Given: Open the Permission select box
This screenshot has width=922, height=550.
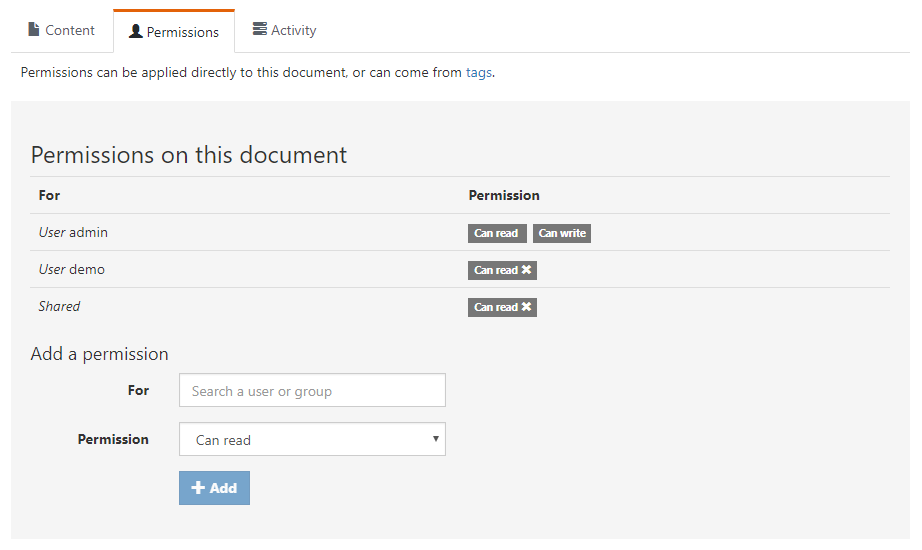Looking at the screenshot, I should tap(312, 440).
